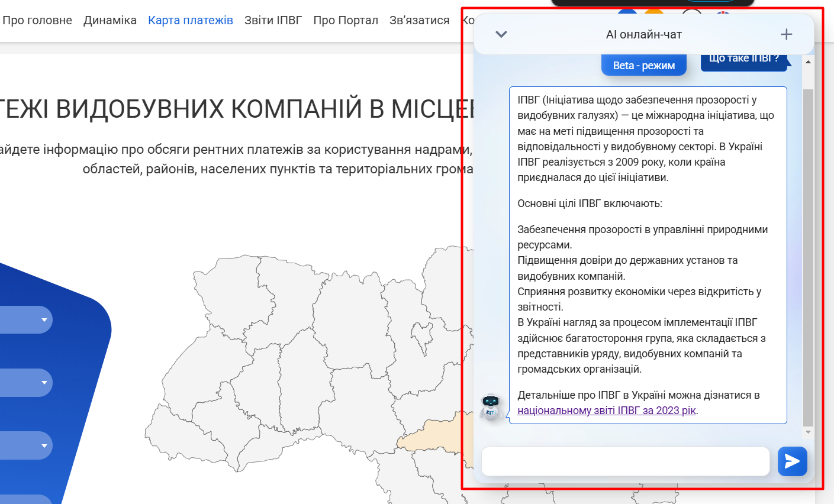Open 'Звіти ІПВГ' navigation item
834x504 pixels.
(273, 20)
